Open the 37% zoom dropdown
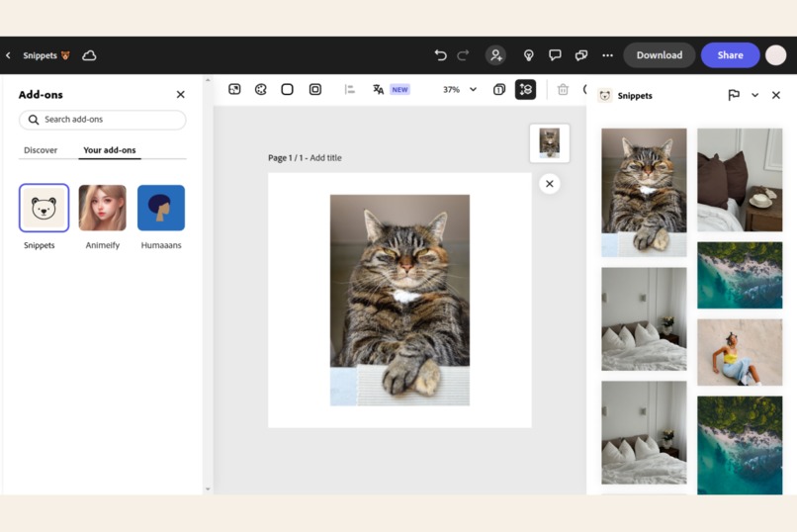This screenshot has width=797, height=532. 460,89
